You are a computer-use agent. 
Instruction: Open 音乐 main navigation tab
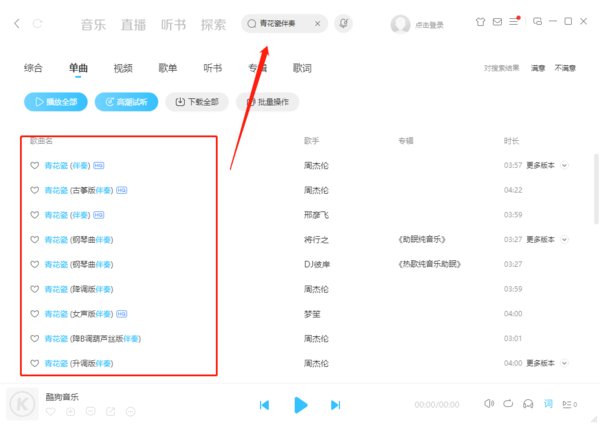point(93,25)
